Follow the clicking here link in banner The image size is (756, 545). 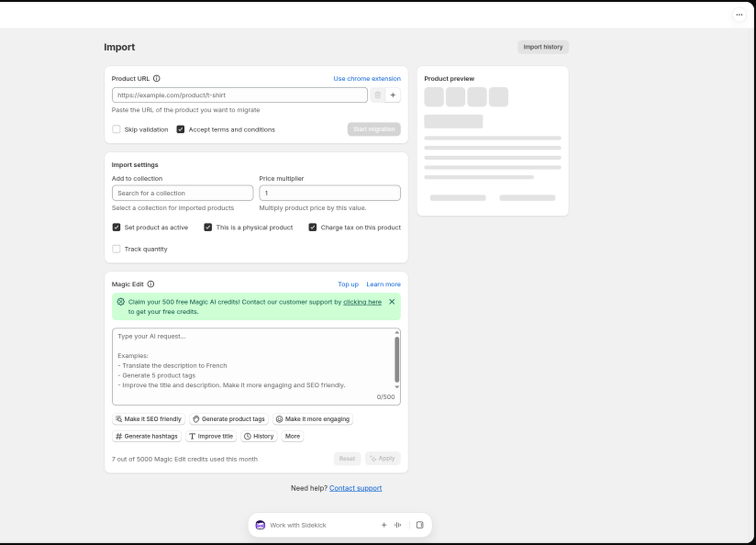pos(362,302)
